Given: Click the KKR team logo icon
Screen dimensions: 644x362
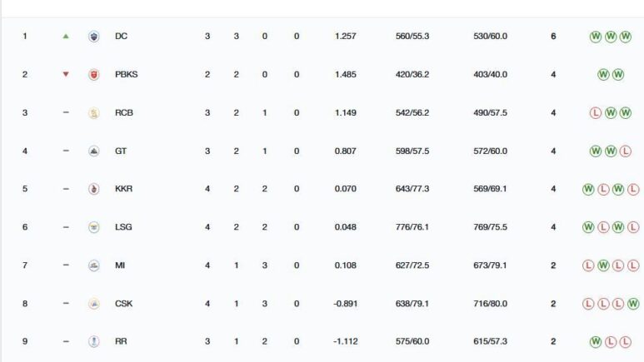Looking at the screenshot, I should tap(93, 190).
